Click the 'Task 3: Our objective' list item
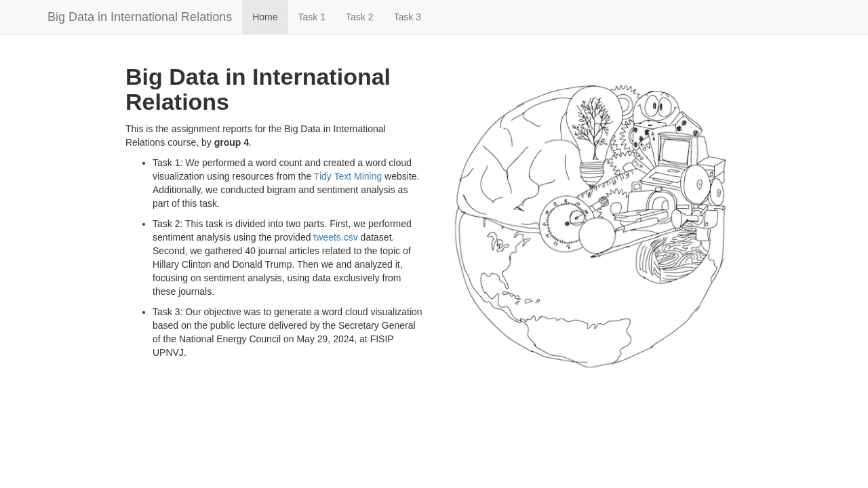The width and height of the screenshot is (868, 488). [288, 332]
